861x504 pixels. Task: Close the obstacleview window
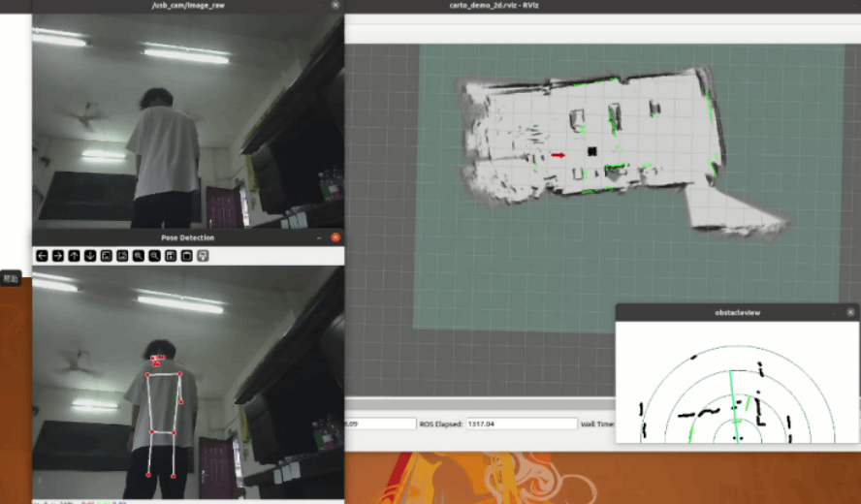pos(850,312)
